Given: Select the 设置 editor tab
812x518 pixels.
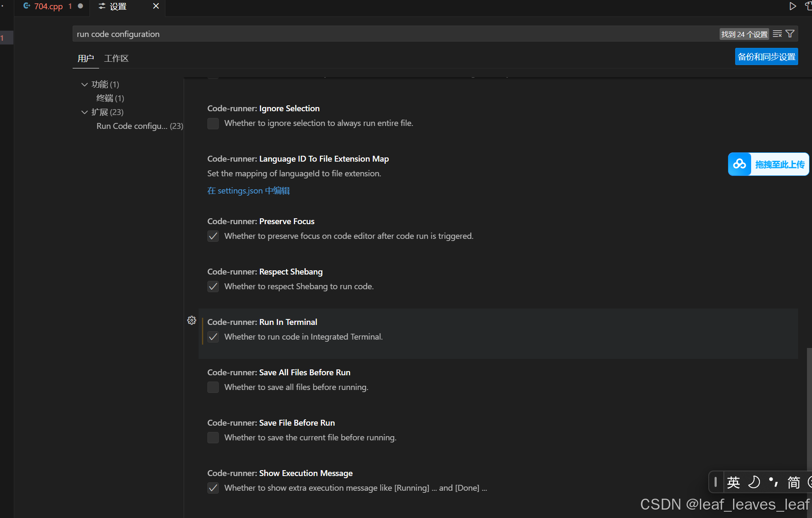Looking at the screenshot, I should (x=127, y=6).
